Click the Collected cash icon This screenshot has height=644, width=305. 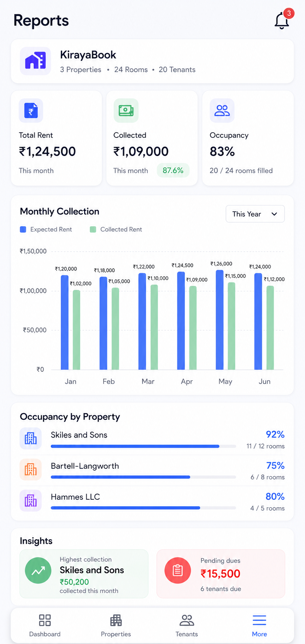(x=126, y=111)
